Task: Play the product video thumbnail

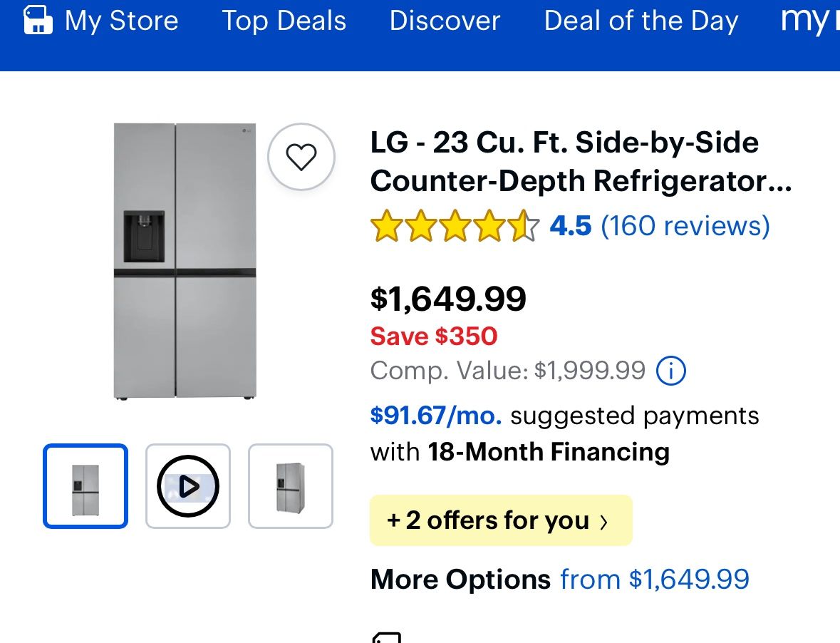Action: pos(188,486)
